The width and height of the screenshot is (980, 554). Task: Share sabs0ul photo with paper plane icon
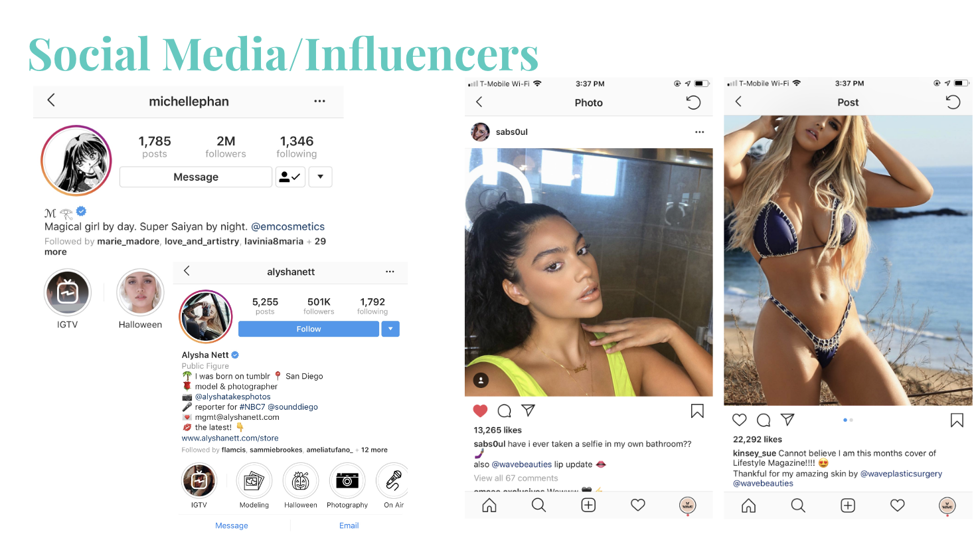point(528,411)
